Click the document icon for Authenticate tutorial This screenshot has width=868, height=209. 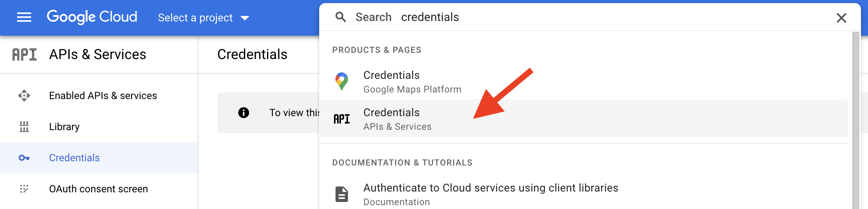[342, 194]
